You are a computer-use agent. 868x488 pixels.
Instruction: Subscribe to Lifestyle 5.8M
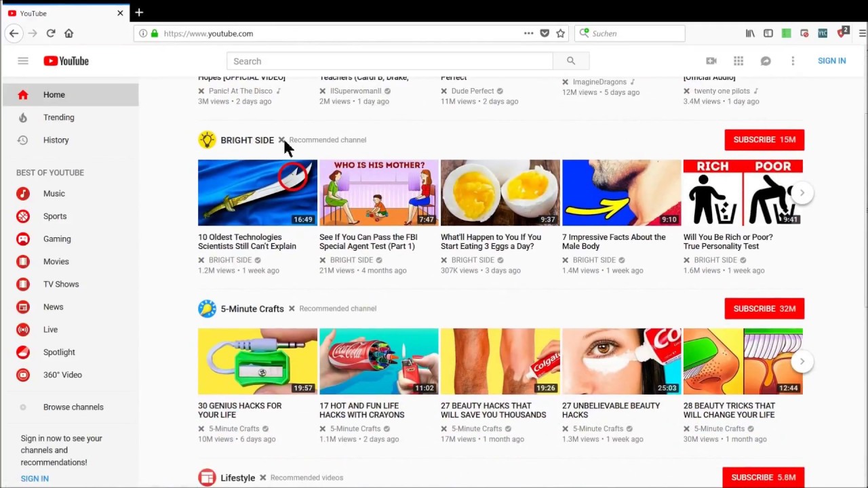coord(764,477)
